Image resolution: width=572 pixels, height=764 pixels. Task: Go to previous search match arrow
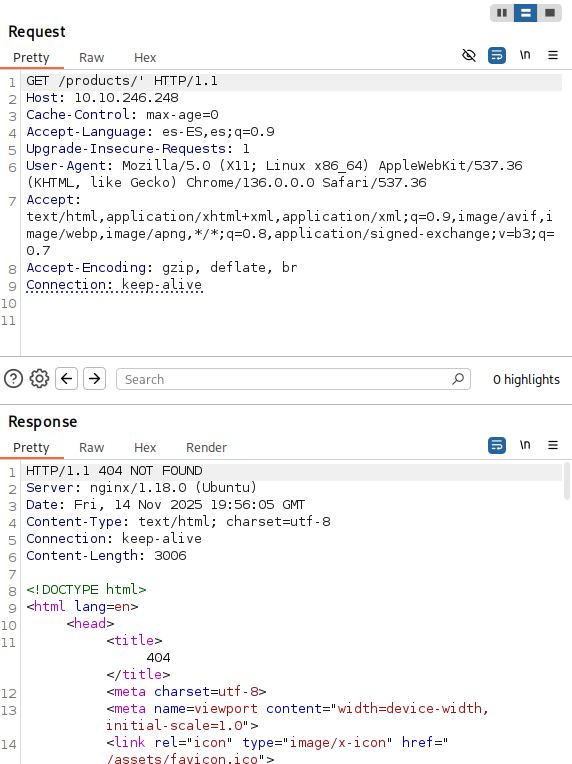67,379
